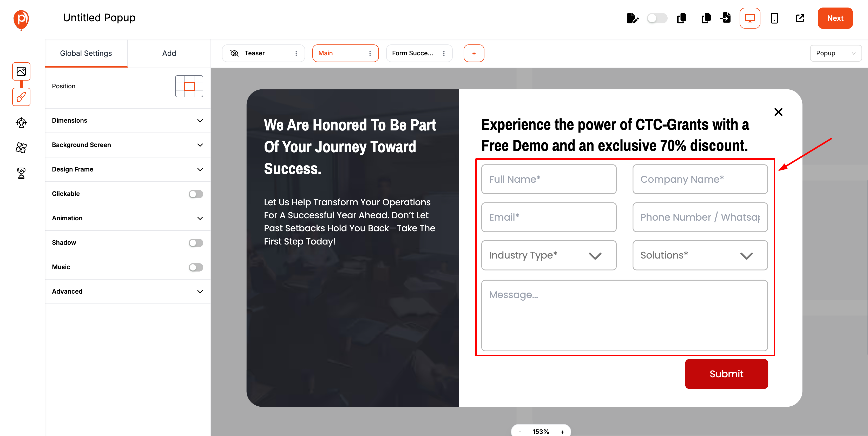Select the desktop preview icon
The image size is (868, 436).
pyautogui.click(x=749, y=18)
